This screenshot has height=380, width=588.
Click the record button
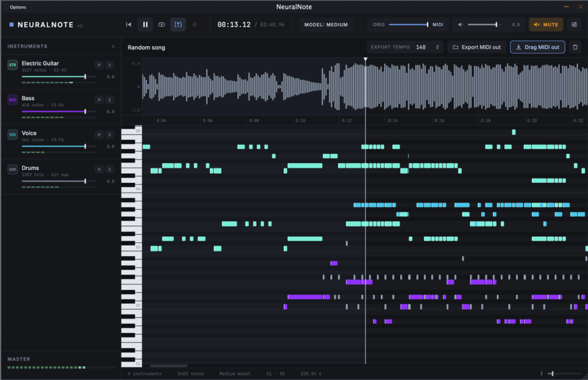(x=195, y=24)
